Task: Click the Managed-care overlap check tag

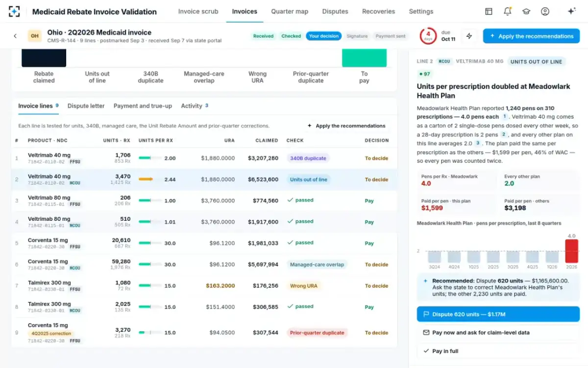Action: click(317, 264)
